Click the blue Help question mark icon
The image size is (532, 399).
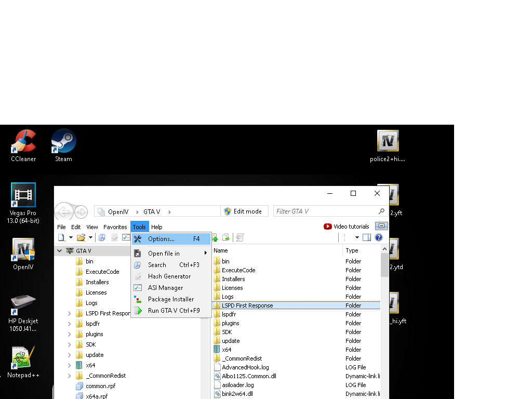[x=379, y=237]
